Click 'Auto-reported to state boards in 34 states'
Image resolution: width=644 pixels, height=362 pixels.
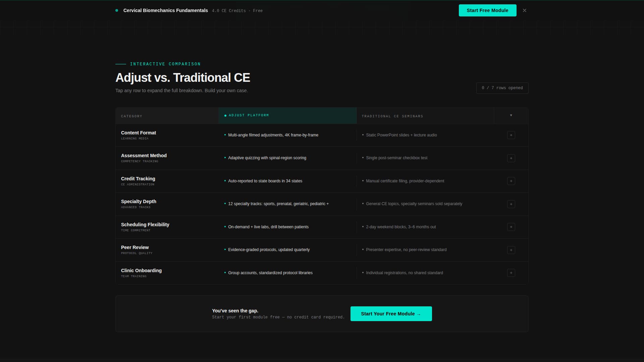(265, 181)
